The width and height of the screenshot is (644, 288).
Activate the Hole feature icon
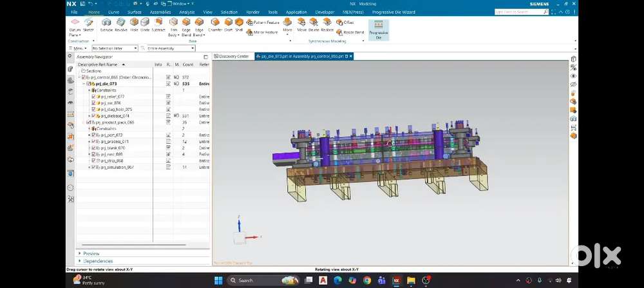(134, 24)
